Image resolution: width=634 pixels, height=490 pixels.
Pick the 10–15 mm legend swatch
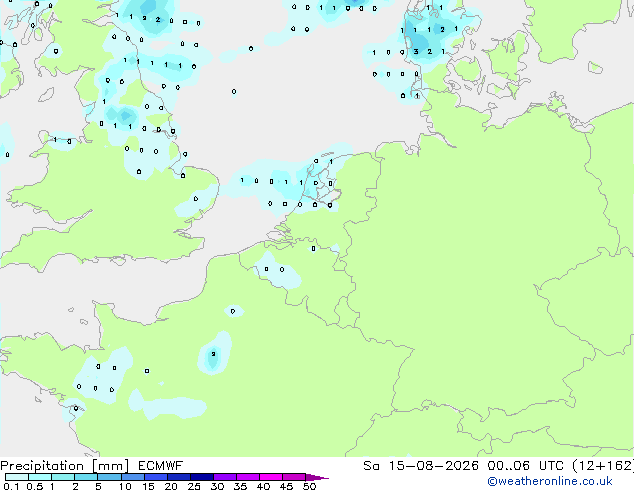click(133, 477)
